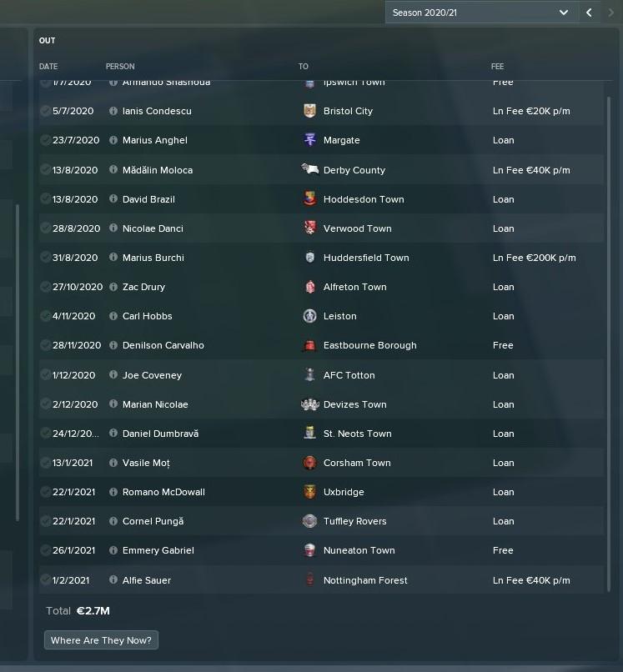Click the Leiston club crest icon

tap(309, 316)
